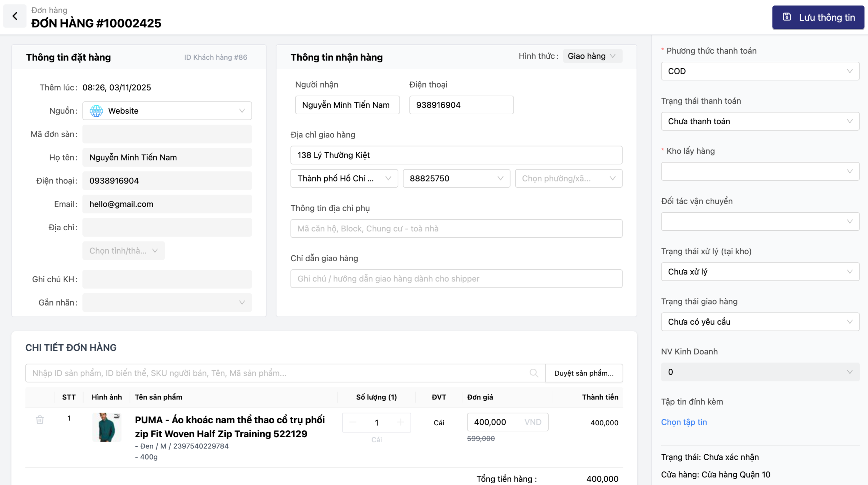Click the Chọn tập tin link

684,422
